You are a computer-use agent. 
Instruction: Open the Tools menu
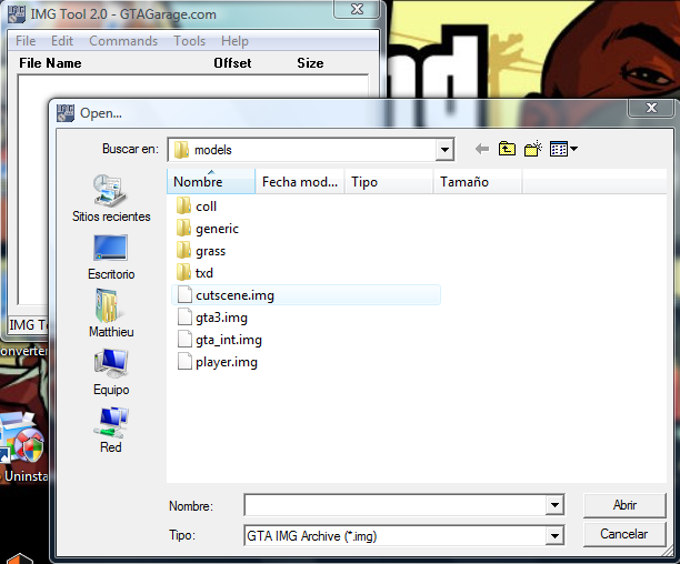click(x=190, y=41)
